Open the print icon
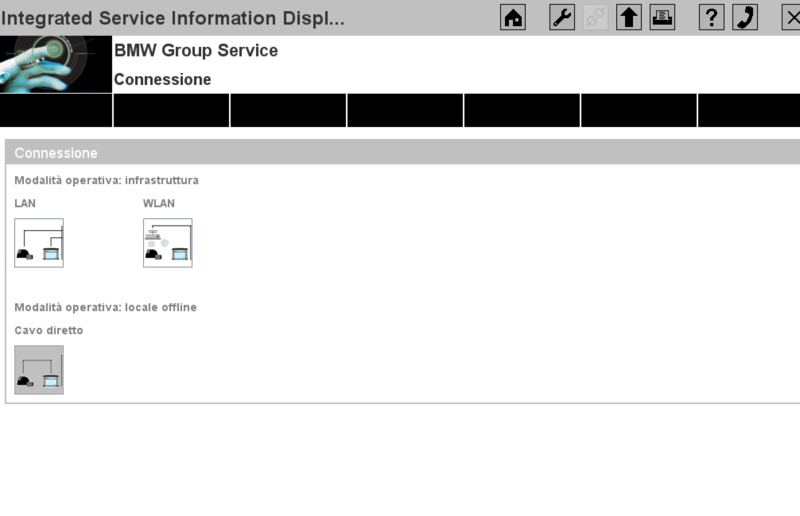Viewport: 800px width, 516px height. 662,18
